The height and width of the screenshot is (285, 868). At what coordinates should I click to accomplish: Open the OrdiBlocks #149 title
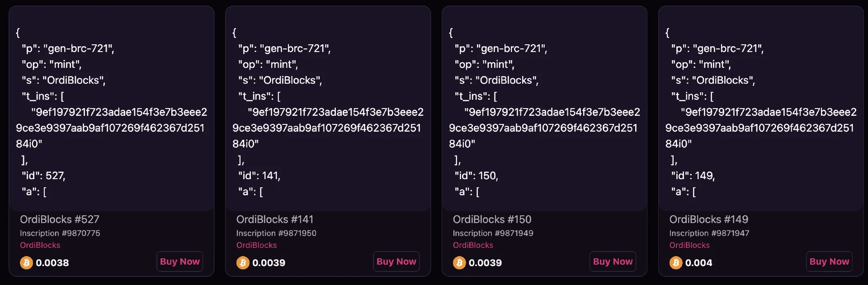pyautogui.click(x=708, y=219)
